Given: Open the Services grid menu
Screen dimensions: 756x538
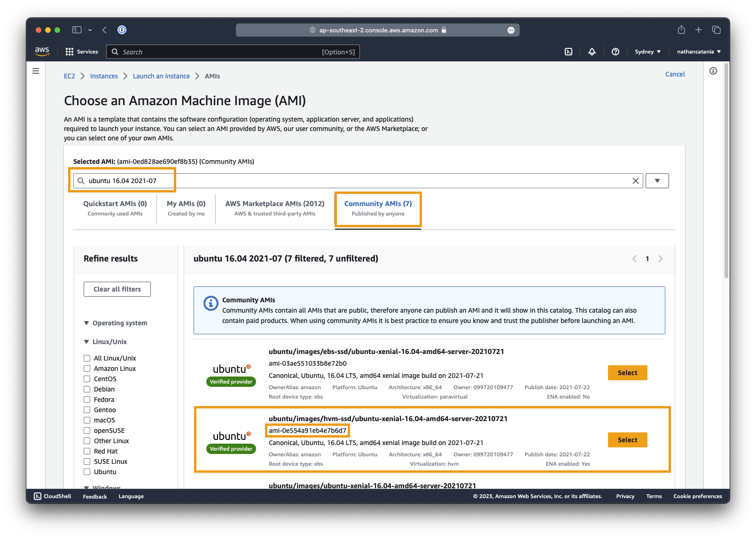Looking at the screenshot, I should tap(82, 52).
